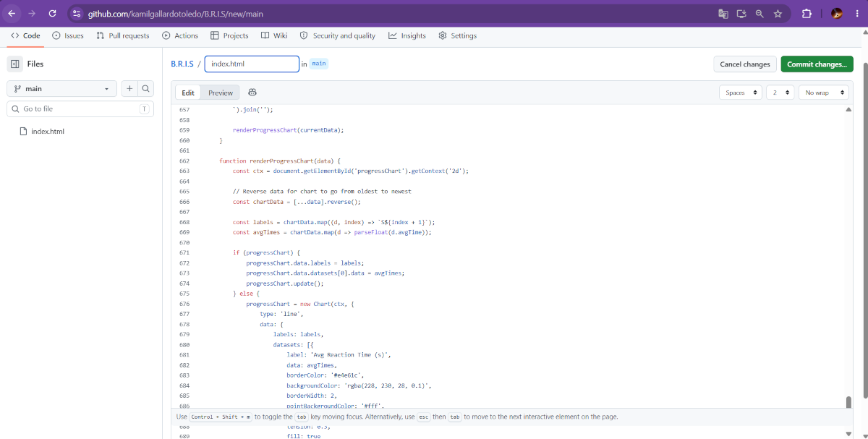Click the editor scrollbar up arrow

click(849, 108)
